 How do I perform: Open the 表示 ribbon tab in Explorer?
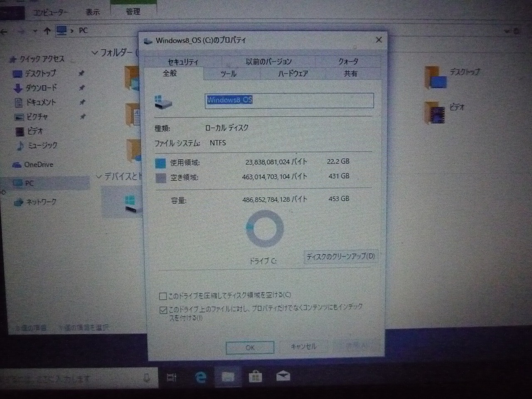[x=93, y=12]
